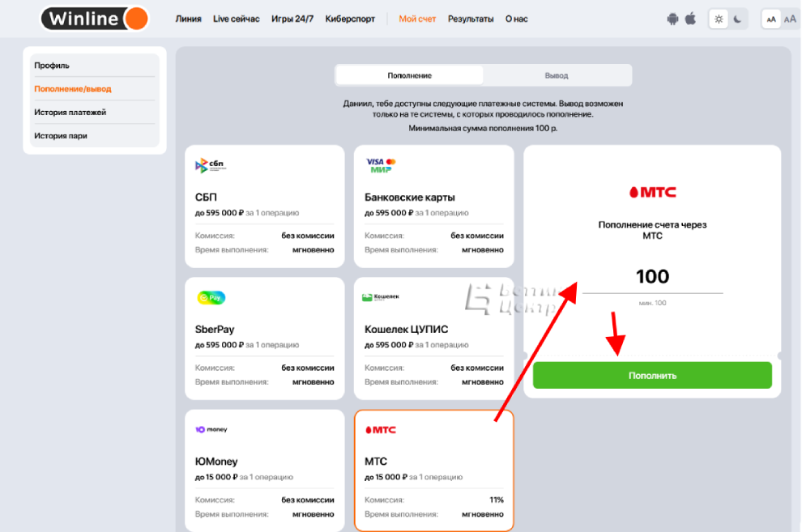Select МТС payment method title
The image size is (802, 532).
point(376,462)
